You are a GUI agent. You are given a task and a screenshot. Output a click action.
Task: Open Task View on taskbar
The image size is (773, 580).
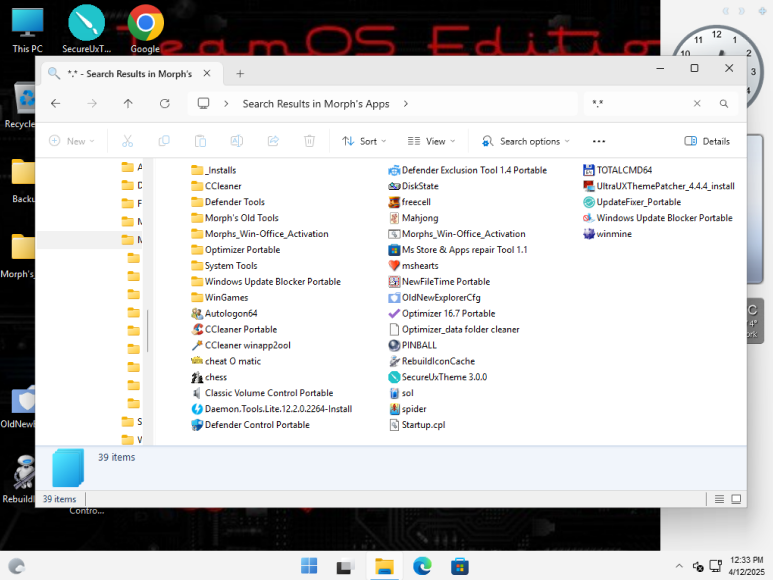click(346, 566)
